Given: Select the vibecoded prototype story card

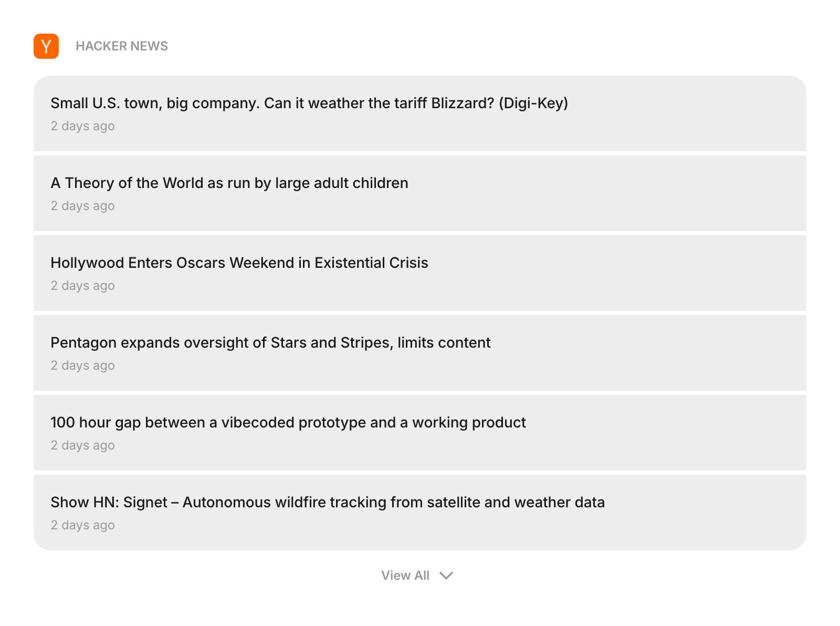Looking at the screenshot, I should (x=420, y=433).
